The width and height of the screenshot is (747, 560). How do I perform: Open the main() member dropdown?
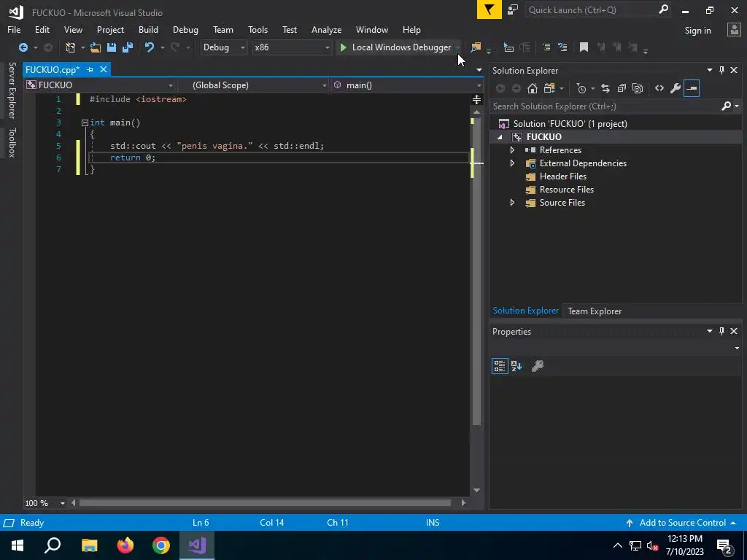click(x=408, y=85)
